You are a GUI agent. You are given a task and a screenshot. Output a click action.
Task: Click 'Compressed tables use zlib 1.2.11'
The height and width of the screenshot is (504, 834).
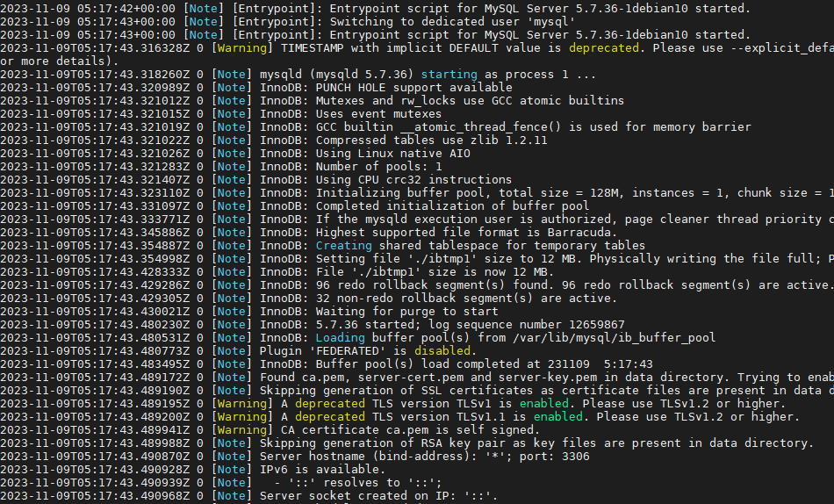[431, 140]
